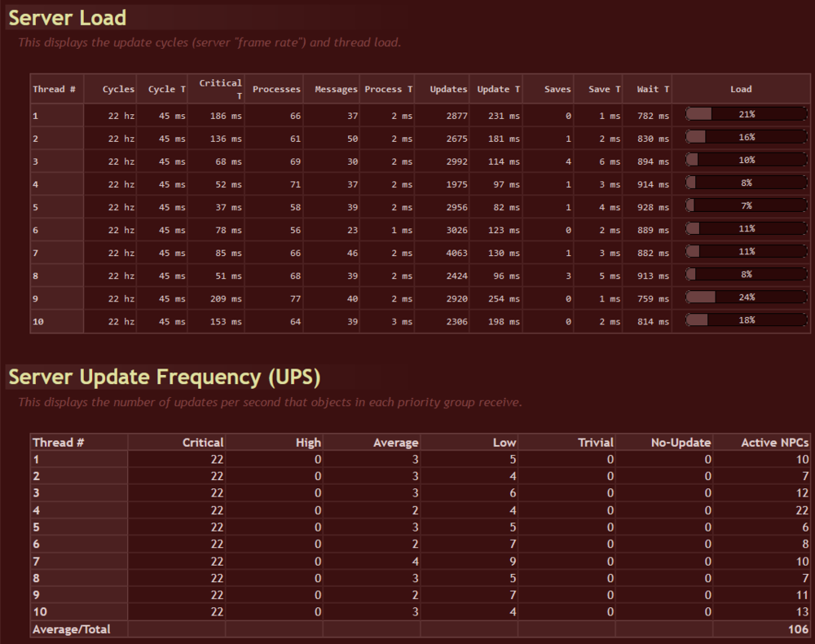Click the 'Updates' column header in Server Load
The width and height of the screenshot is (815, 644).
pyautogui.click(x=448, y=90)
